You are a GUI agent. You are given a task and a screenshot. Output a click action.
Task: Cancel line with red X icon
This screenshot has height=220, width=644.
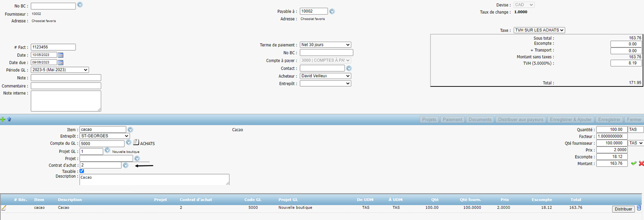[641, 163]
